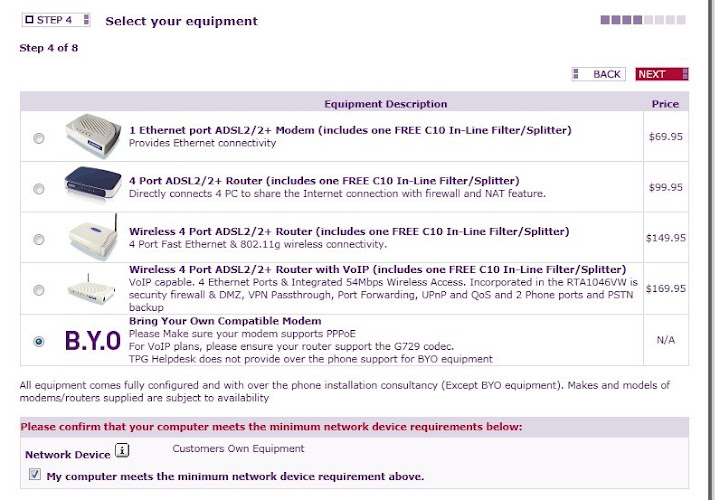
Task: Click the VoIP wireless router image
Action: (x=91, y=289)
